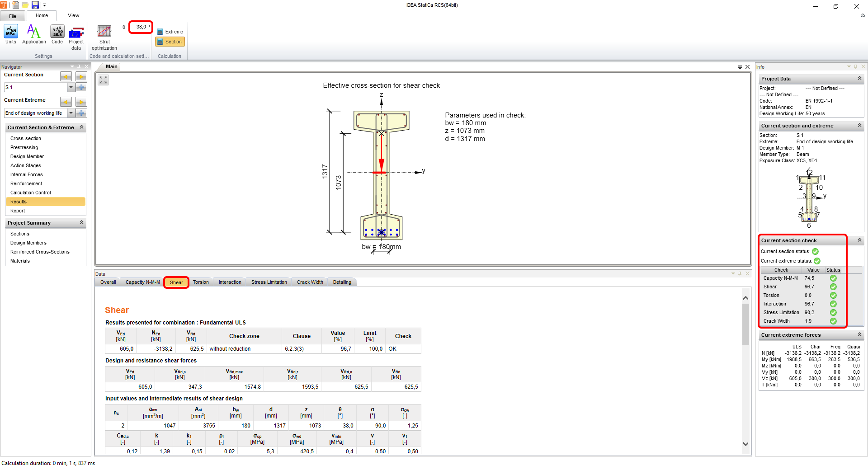Go to previous current section arrow

point(66,76)
